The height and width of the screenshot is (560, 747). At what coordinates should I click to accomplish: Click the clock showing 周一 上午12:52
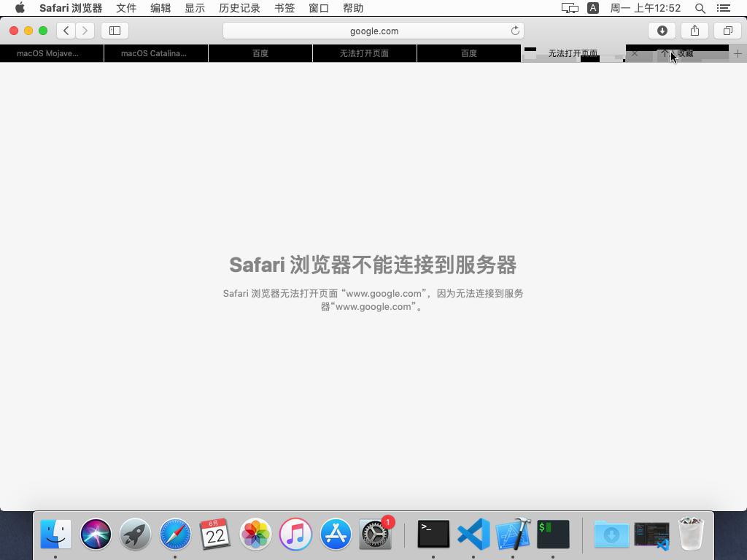(646, 8)
